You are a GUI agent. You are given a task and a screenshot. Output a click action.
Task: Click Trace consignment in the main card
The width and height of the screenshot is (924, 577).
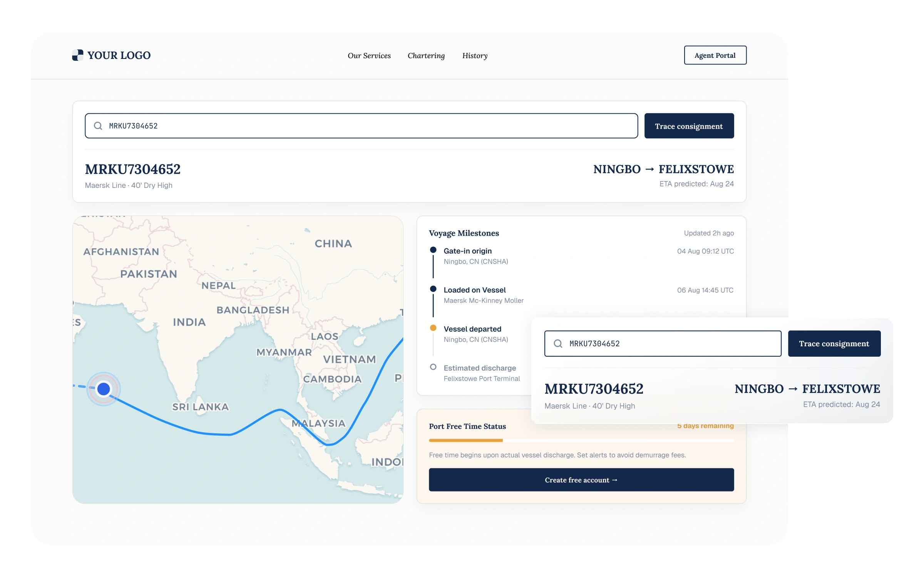pyautogui.click(x=689, y=126)
